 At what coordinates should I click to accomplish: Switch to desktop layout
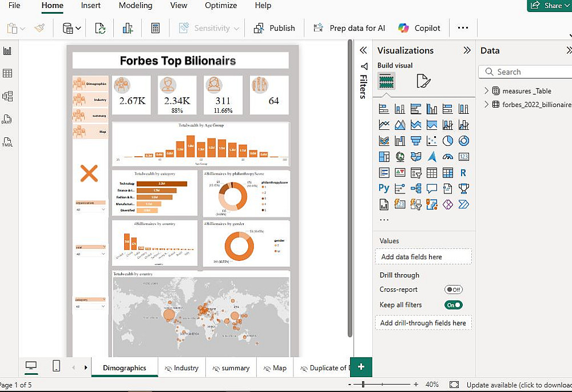click(x=31, y=366)
